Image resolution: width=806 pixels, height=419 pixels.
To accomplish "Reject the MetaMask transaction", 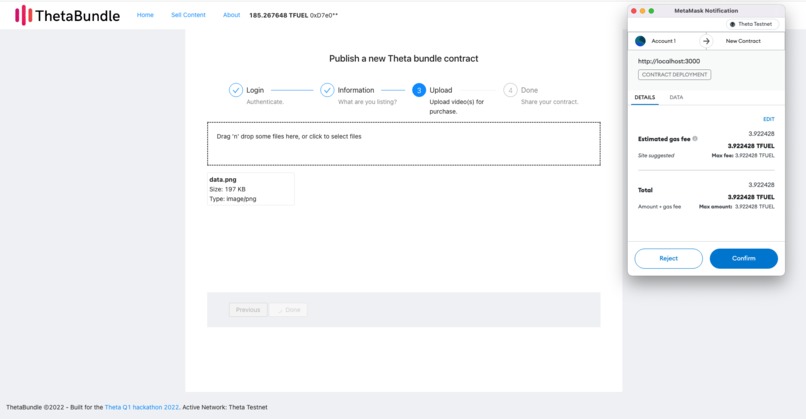I will coord(668,259).
